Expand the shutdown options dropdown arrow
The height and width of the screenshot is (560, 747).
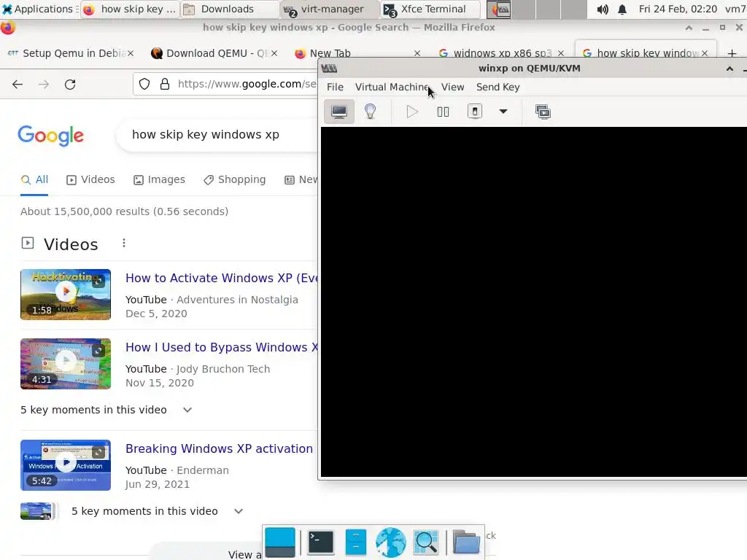(x=503, y=112)
